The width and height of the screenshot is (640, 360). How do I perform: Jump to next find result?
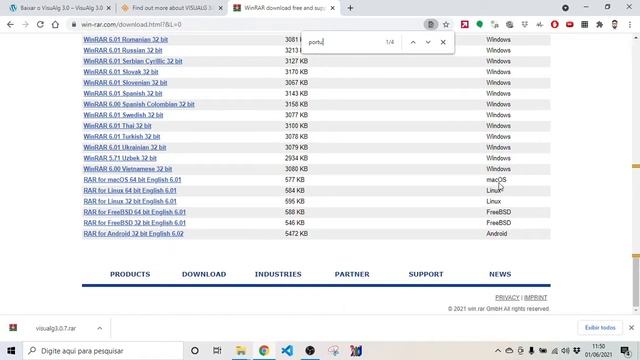[x=428, y=42]
